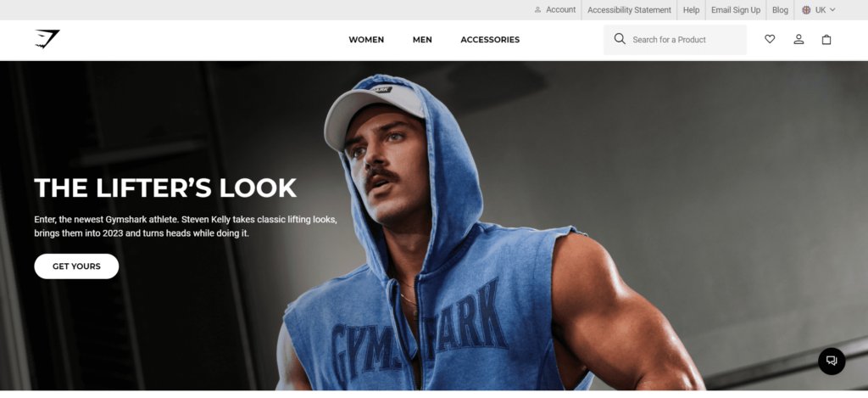
Task: Go to the Help page
Action: (691, 10)
